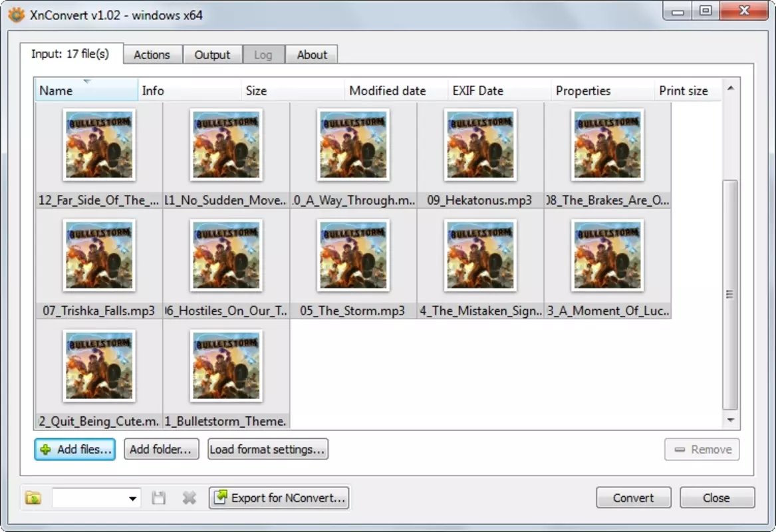Select the 12_Far_Side_Of_The thumbnail
The width and height of the screenshot is (776, 532).
(99, 145)
